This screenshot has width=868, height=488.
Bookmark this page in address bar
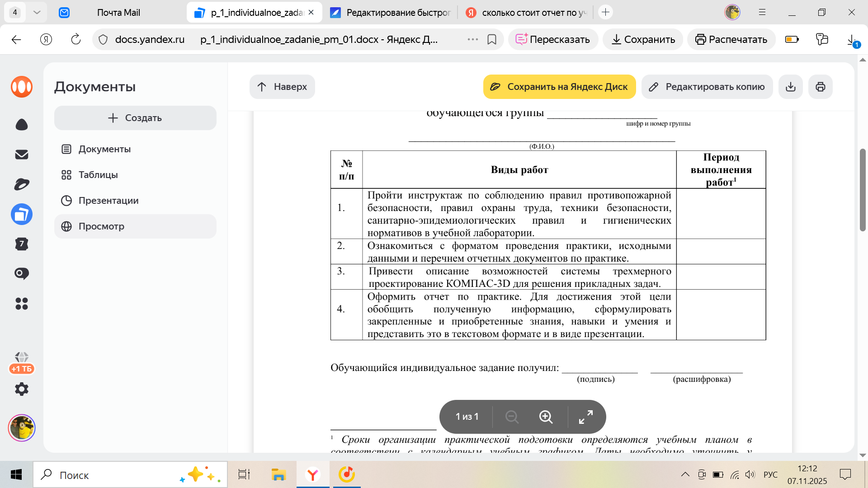pyautogui.click(x=492, y=40)
